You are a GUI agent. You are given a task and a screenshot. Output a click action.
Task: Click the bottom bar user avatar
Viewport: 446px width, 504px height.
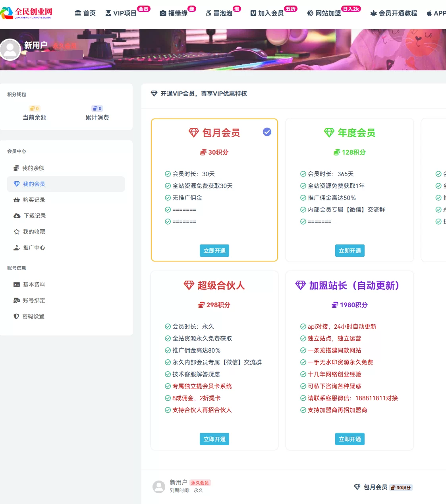pos(159,487)
